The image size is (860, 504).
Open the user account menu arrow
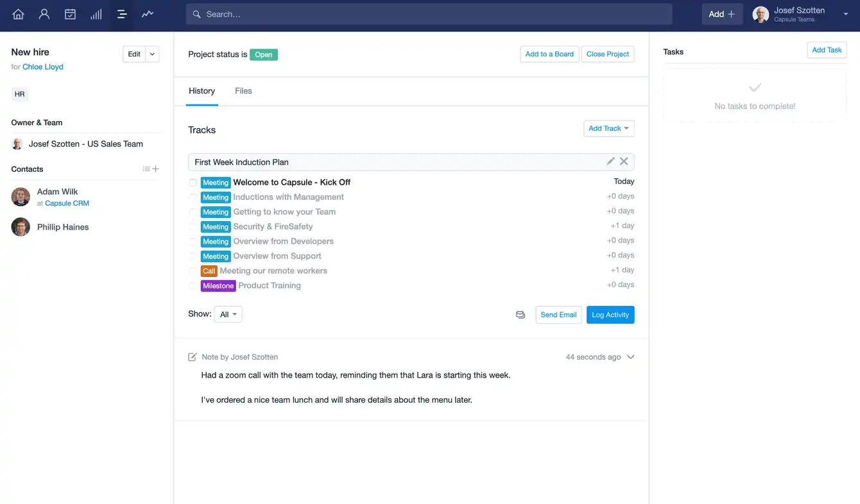pyautogui.click(x=845, y=15)
